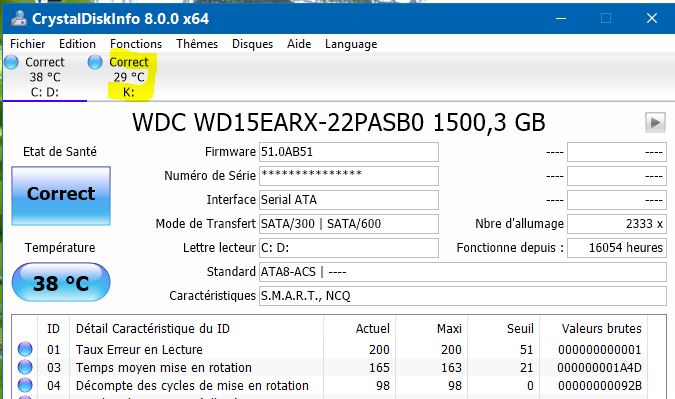Click the Etat de Santé label
Image resolution: width=675 pixels, height=399 pixels.
click(60, 152)
